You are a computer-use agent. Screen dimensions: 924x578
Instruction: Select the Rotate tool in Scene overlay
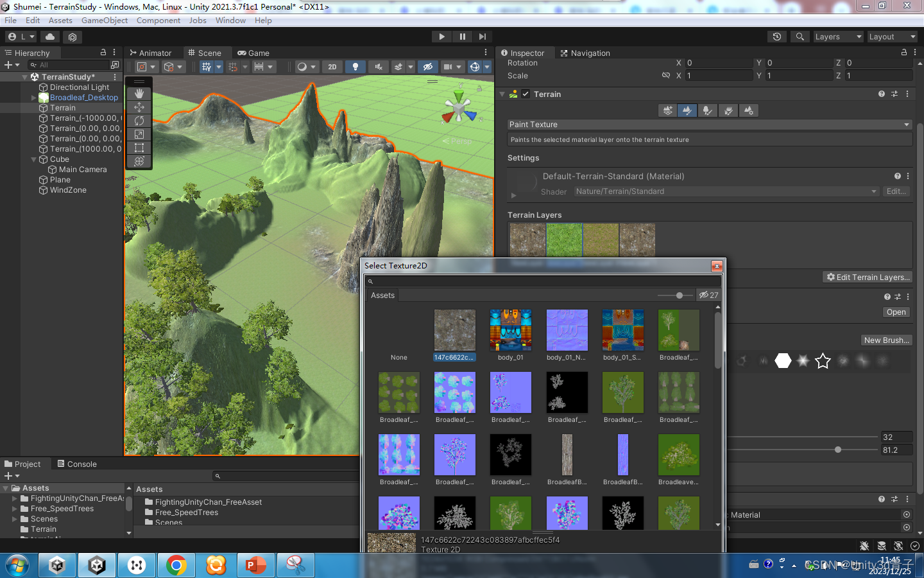[x=139, y=121]
